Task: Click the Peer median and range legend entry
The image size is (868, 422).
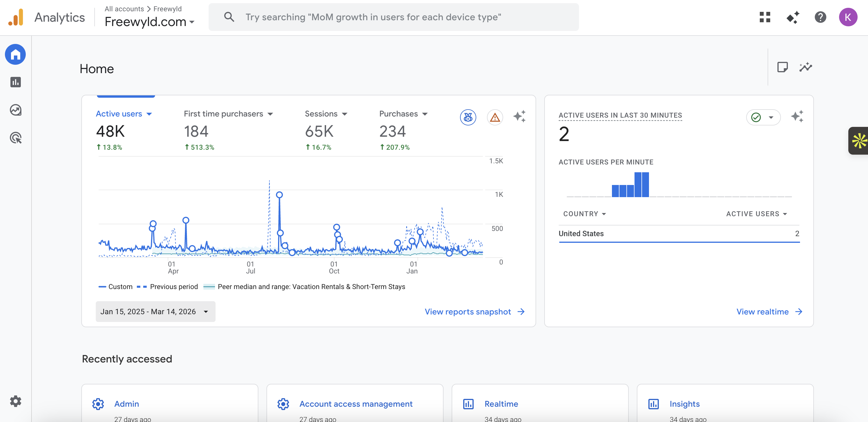Action: click(304, 287)
